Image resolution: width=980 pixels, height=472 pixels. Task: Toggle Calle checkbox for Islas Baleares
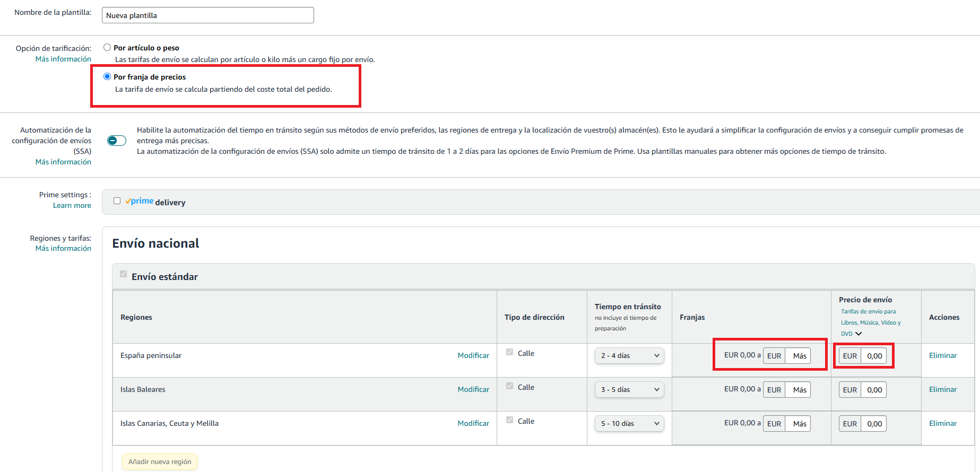(509, 386)
